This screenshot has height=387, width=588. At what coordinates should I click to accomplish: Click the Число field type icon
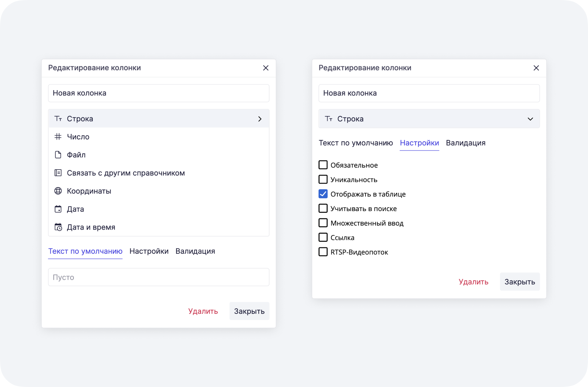(58, 137)
